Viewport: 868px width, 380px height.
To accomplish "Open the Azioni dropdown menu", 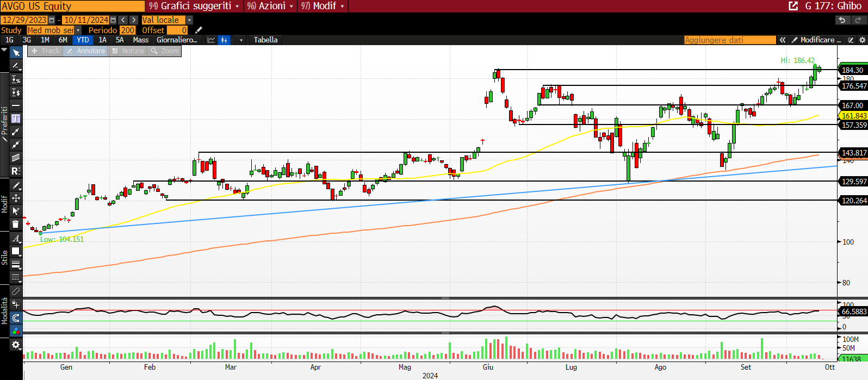I will pyautogui.click(x=270, y=6).
